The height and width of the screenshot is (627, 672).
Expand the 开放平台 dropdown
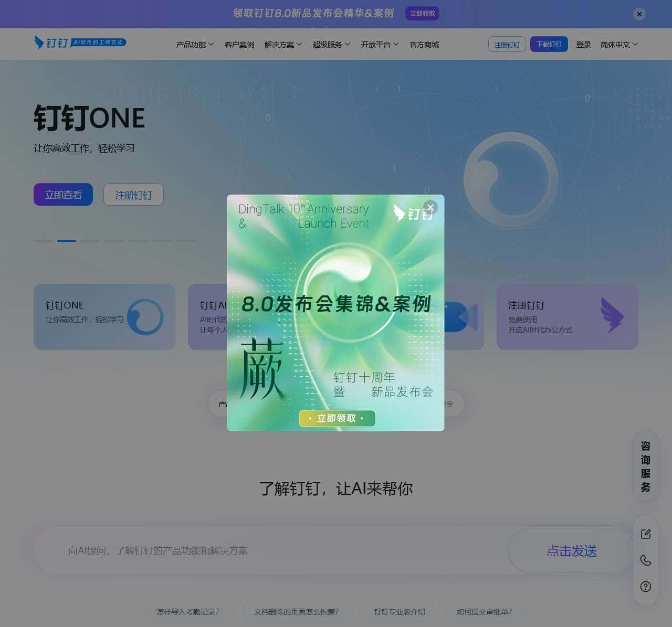(379, 45)
